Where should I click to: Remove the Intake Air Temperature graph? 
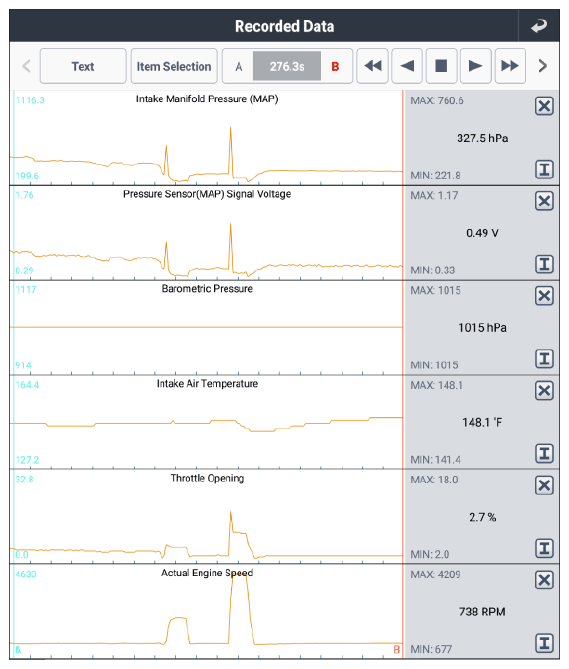544,390
